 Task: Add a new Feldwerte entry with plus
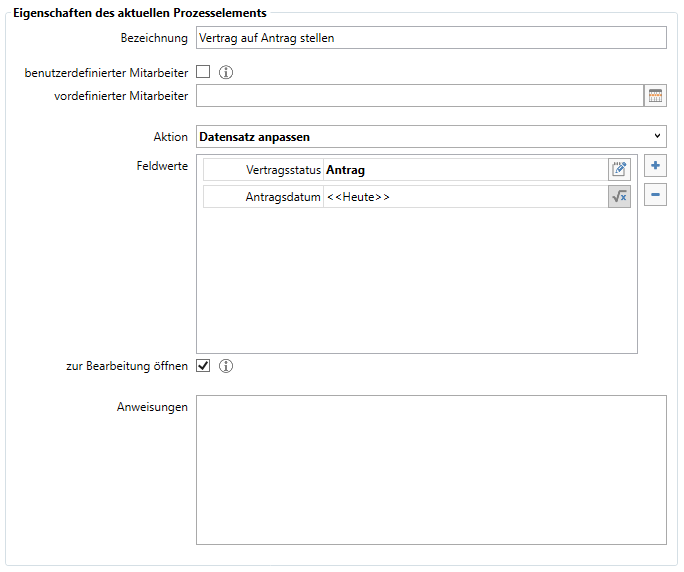click(x=655, y=166)
